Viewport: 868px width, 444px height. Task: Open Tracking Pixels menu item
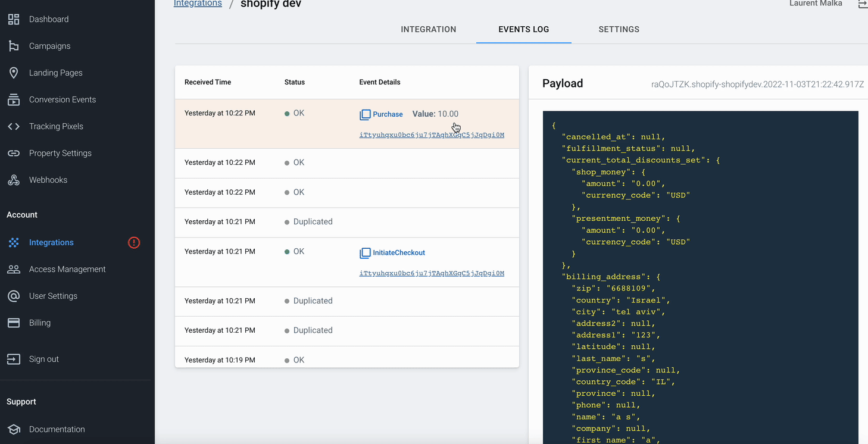56,126
